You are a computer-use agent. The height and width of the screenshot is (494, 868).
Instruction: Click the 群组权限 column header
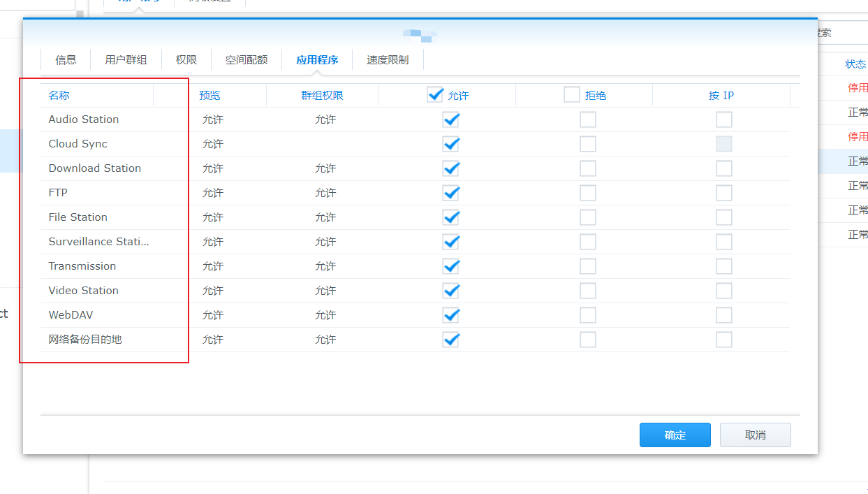click(x=322, y=96)
